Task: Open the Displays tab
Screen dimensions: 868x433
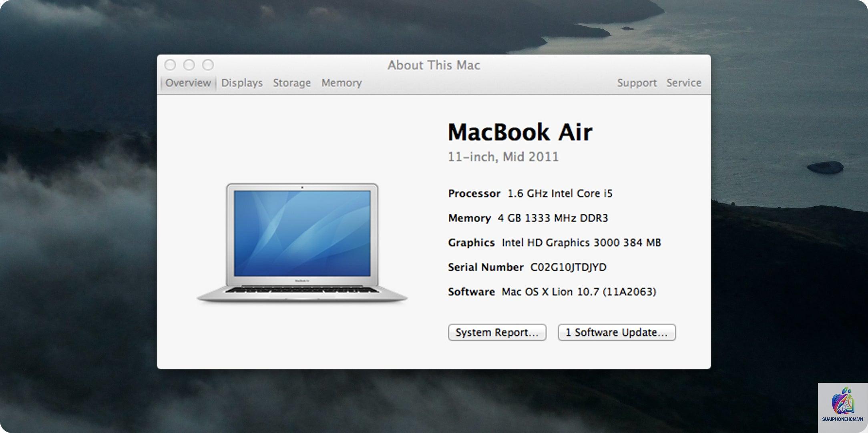Action: tap(242, 83)
